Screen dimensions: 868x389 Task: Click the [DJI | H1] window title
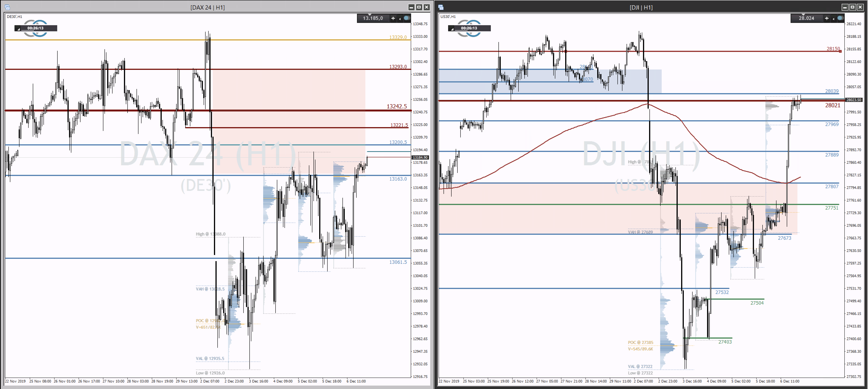[641, 7]
